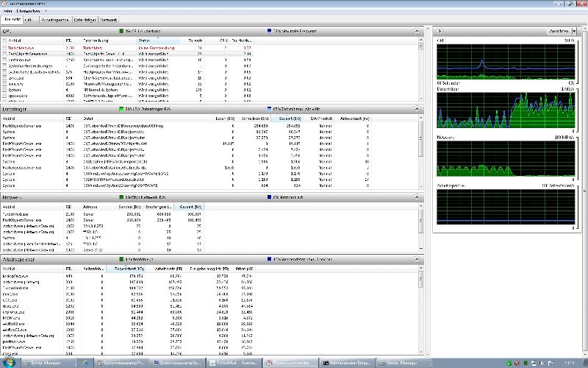Viewport: 588px width, 368px height.
Task: Tick the select-all checkbox in CPU header
Action: point(4,40)
